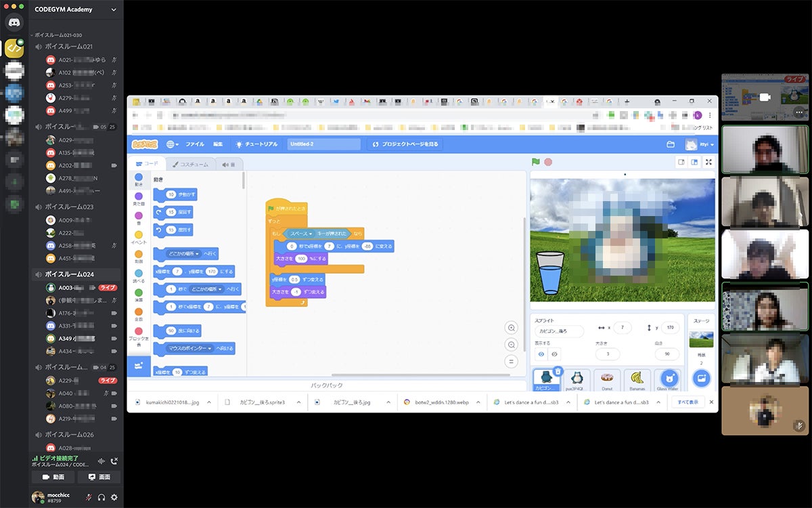Open the CODEGYM Academy server dropdown

pyautogui.click(x=113, y=9)
